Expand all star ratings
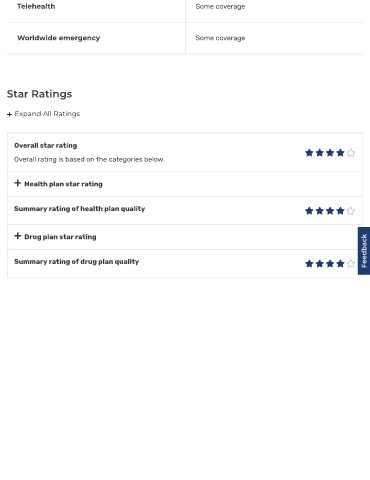The width and height of the screenshot is (370, 480). pyautogui.click(x=43, y=114)
